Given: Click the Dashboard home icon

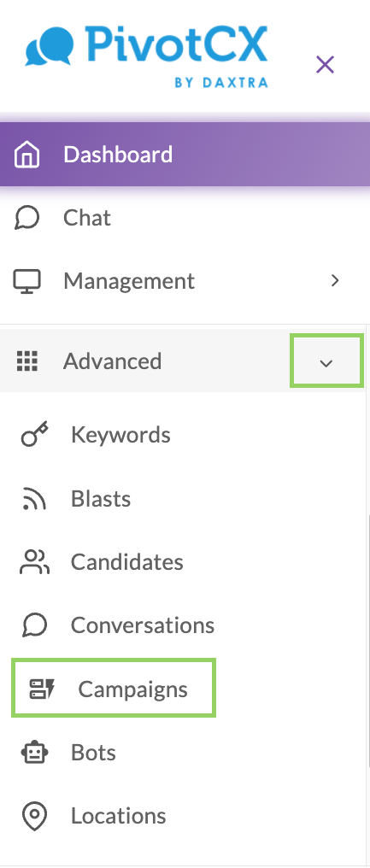Looking at the screenshot, I should (26, 155).
